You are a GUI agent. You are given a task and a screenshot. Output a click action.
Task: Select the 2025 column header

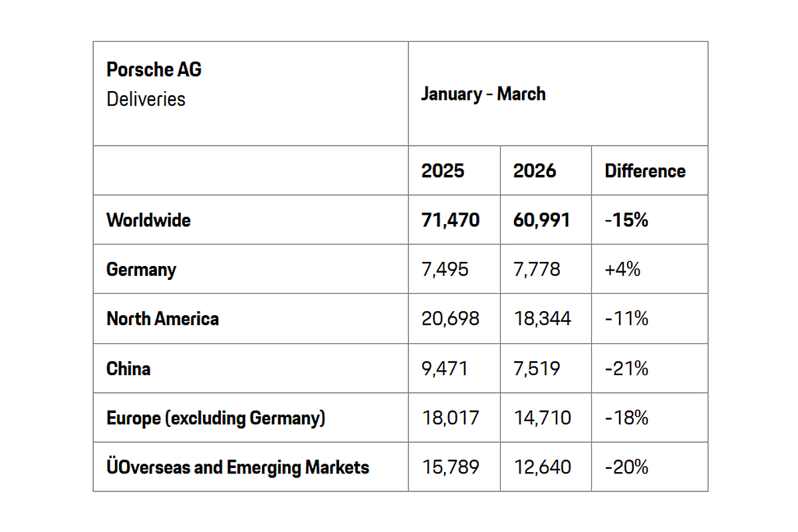443,171
